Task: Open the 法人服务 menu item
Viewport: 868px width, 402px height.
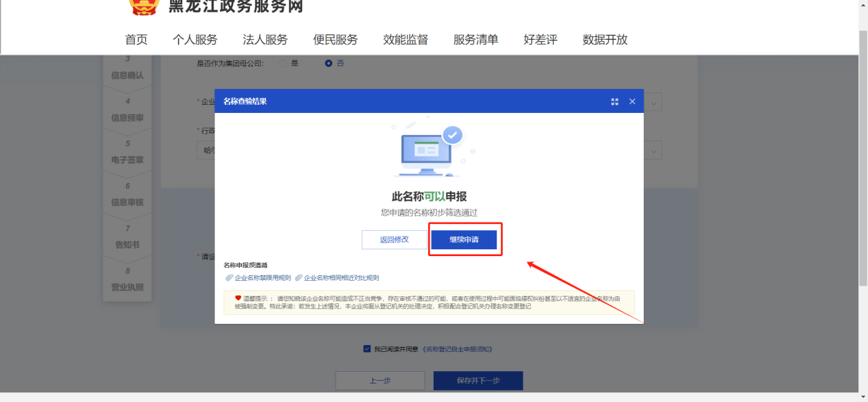Action: [265, 40]
